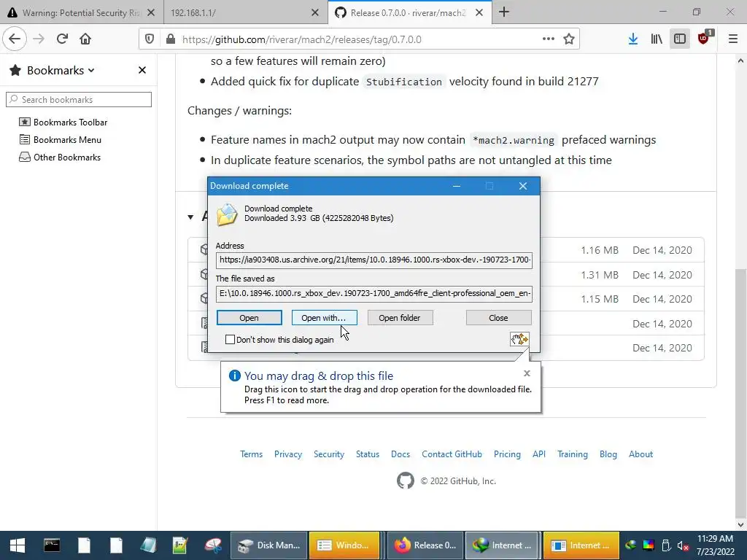Close the 192.168.1.1 tab
This screenshot has height=560, width=747.
315,13
